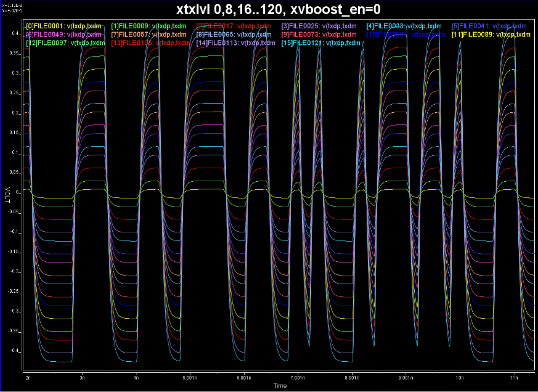Select the [9]FILE0073 legend label

[319, 35]
